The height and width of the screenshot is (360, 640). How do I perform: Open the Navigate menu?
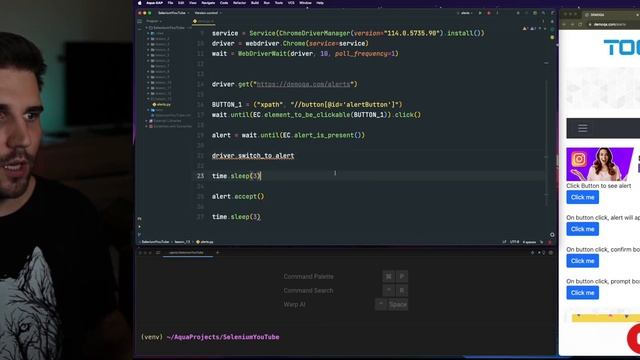[208, 3]
